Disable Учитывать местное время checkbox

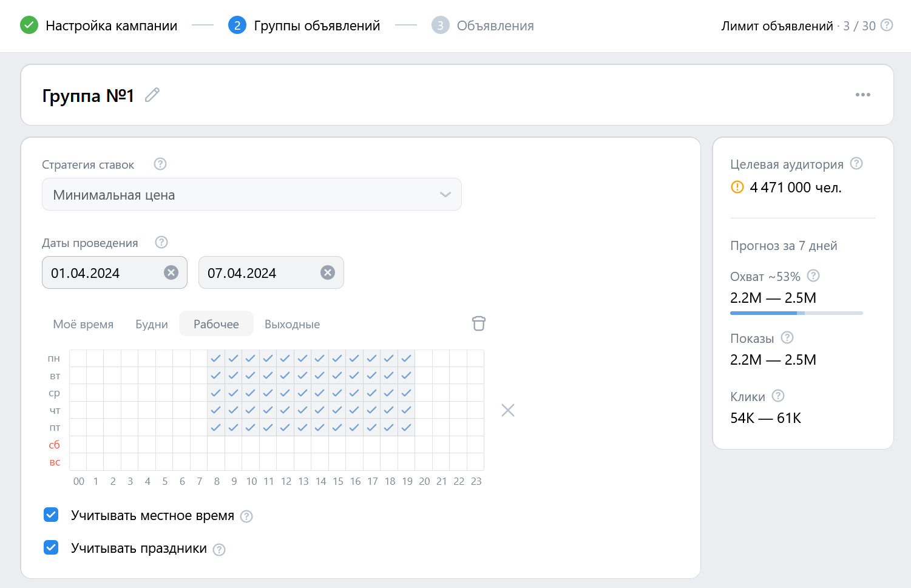52,515
